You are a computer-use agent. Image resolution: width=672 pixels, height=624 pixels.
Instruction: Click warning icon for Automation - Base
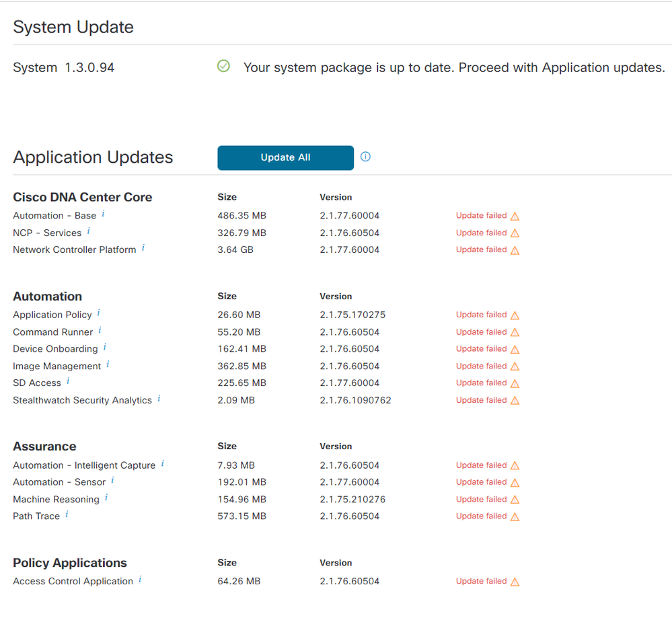pos(515,217)
